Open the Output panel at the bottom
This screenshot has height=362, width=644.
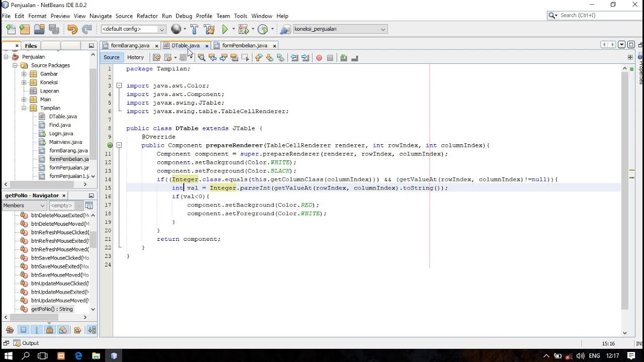[25, 343]
